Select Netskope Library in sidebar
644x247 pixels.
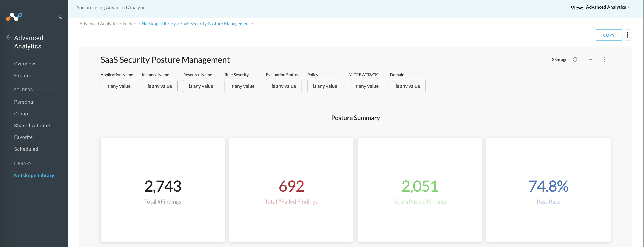[x=34, y=175]
